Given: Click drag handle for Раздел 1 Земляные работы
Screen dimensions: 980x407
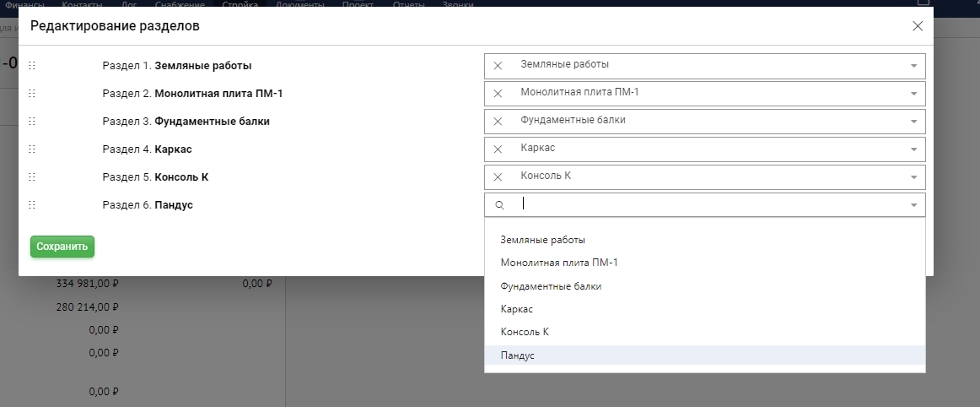Looking at the screenshot, I should 32,66.
